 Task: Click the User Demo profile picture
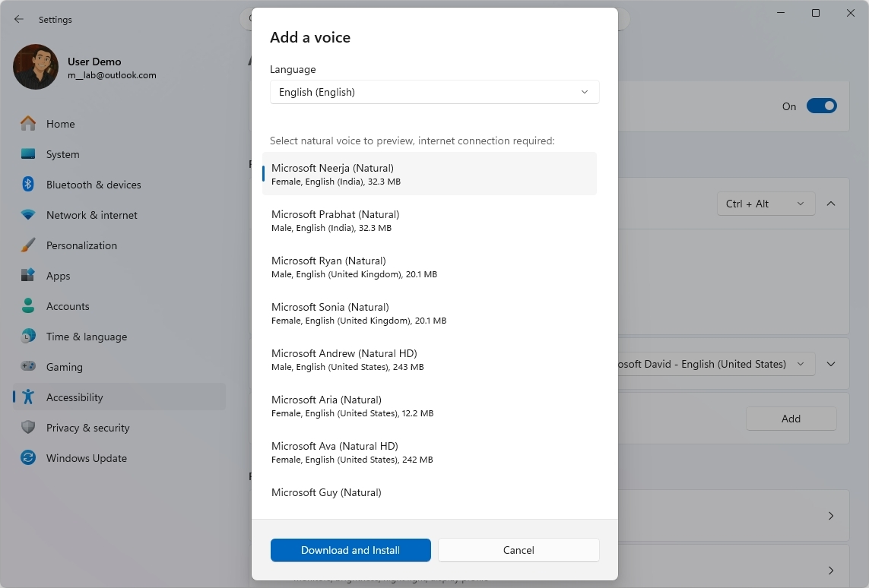(35, 67)
